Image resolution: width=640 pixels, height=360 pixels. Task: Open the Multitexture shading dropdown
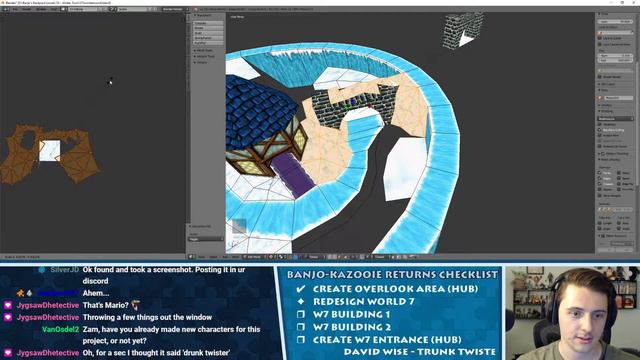(616, 119)
